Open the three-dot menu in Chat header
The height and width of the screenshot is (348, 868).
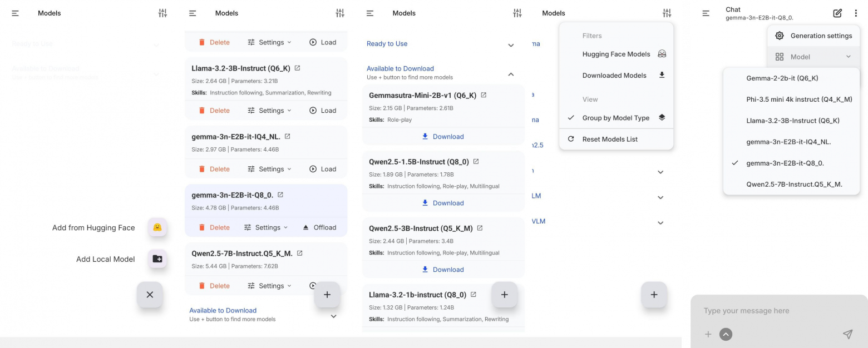pyautogui.click(x=856, y=13)
